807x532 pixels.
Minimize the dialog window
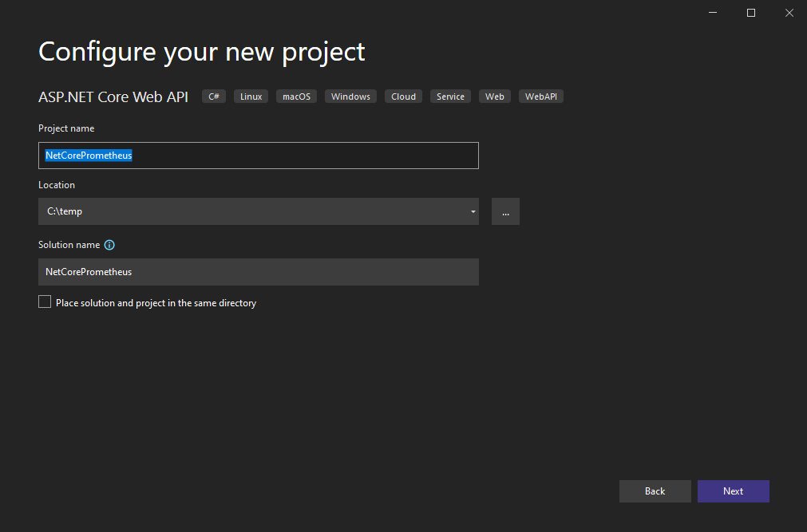pos(713,13)
